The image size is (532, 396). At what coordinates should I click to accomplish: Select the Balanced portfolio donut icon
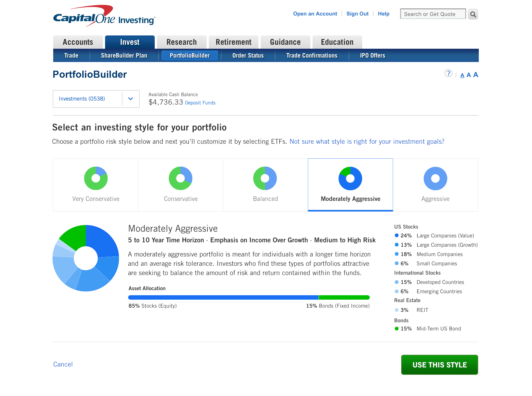[265, 178]
